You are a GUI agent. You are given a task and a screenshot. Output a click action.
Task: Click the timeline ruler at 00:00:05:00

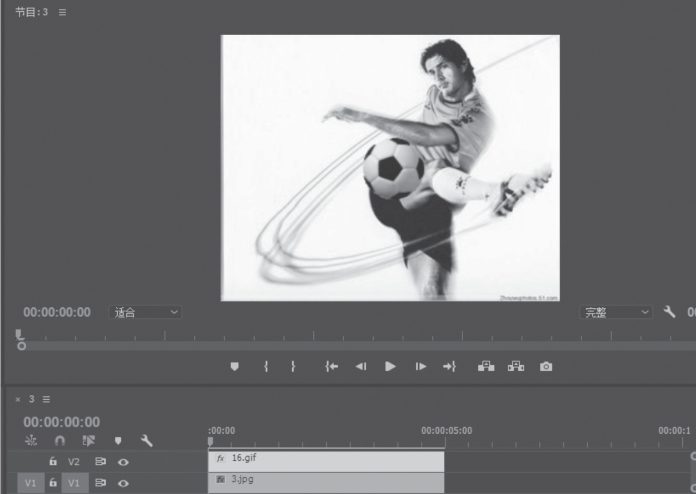click(x=447, y=431)
